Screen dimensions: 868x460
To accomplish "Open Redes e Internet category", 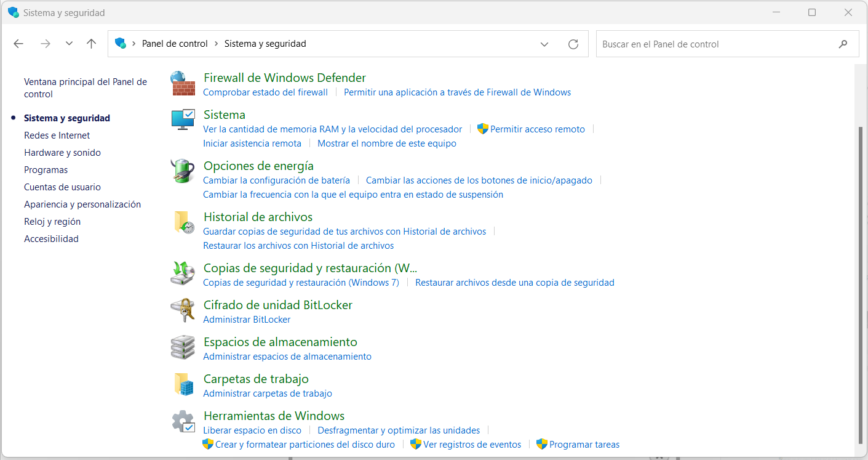I will point(57,135).
